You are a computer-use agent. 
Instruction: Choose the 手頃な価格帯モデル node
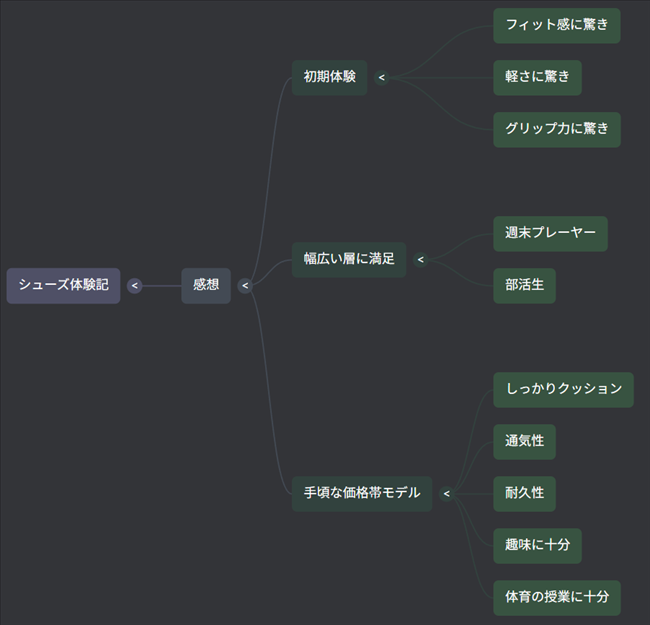coord(362,493)
